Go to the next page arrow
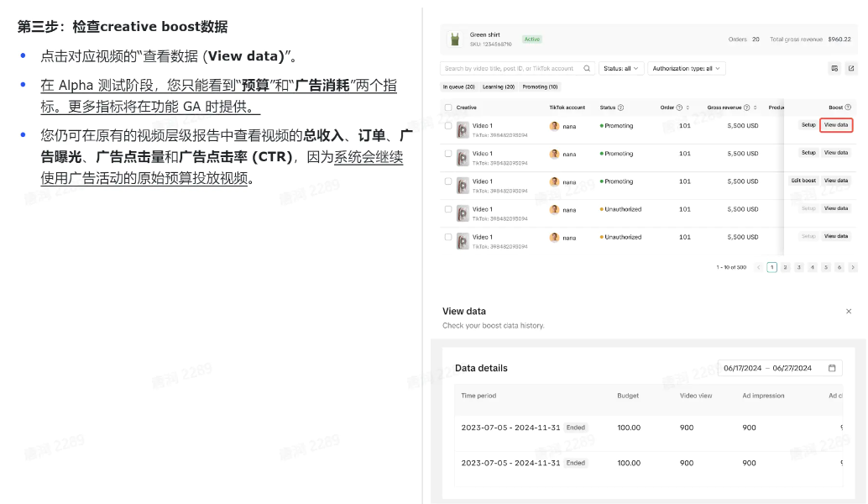868x504 pixels. [x=853, y=267]
